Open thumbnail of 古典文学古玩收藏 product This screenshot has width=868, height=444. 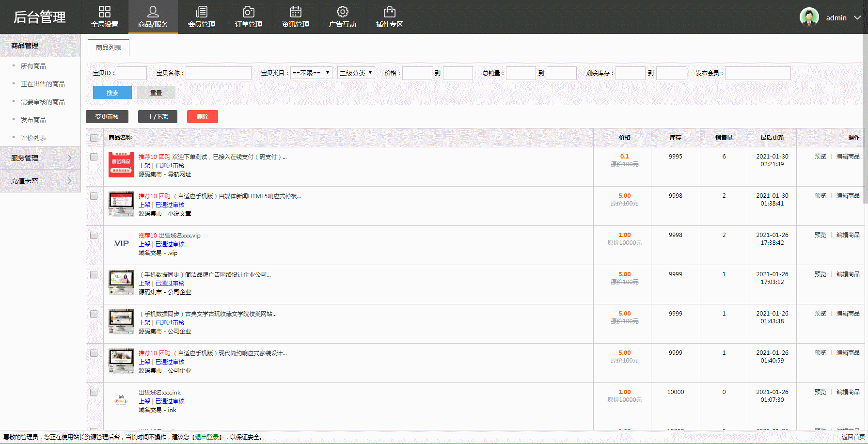121,322
